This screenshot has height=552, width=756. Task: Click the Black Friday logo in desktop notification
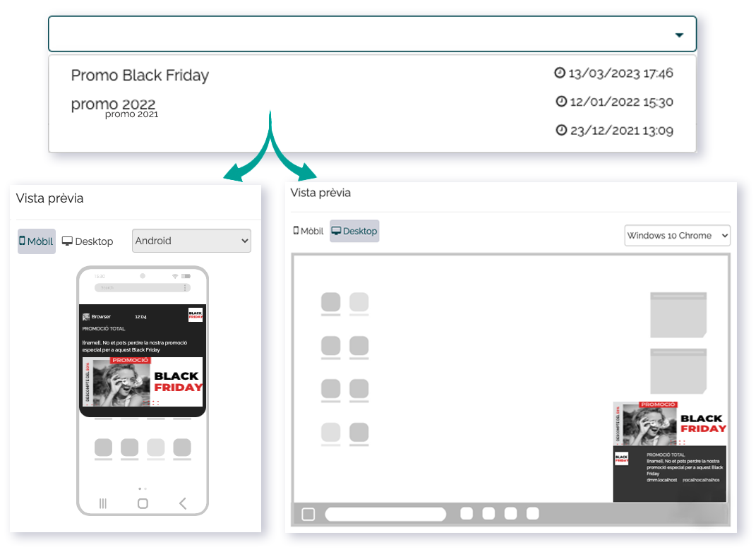tap(621, 458)
